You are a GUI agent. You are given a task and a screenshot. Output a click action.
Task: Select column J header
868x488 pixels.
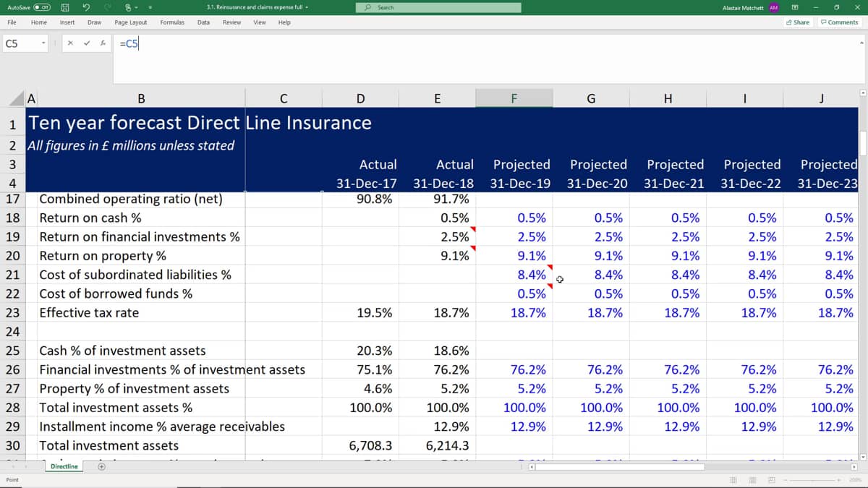(821, 99)
